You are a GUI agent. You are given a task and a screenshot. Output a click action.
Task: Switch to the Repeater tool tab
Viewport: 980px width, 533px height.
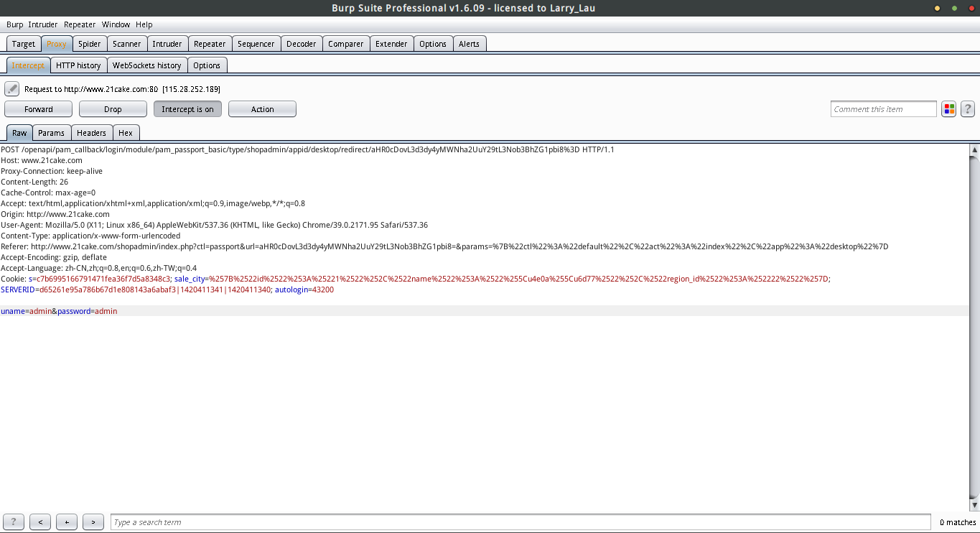coord(210,44)
